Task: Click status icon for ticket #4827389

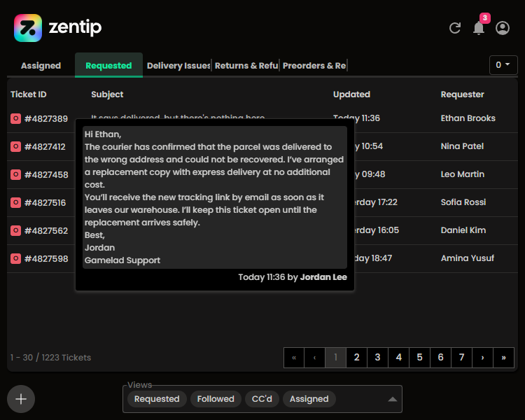Action: click(x=15, y=118)
